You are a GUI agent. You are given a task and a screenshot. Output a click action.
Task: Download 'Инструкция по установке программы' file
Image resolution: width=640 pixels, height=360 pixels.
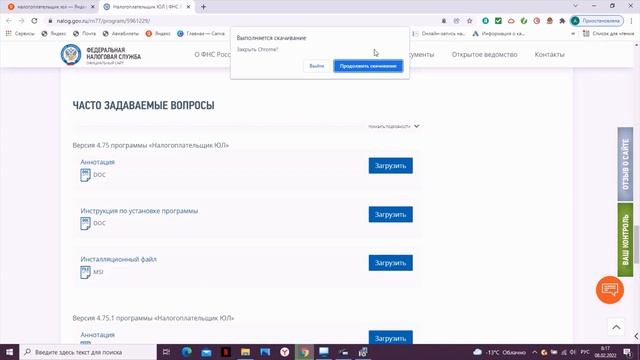coord(390,214)
